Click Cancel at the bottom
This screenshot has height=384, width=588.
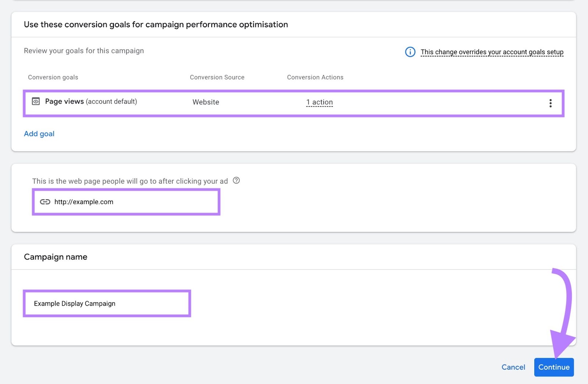point(513,367)
